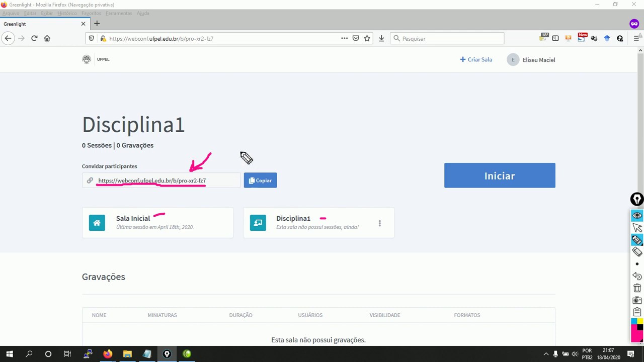Open the Windows notification center icon
The image size is (644, 362).
pyautogui.click(x=630, y=354)
